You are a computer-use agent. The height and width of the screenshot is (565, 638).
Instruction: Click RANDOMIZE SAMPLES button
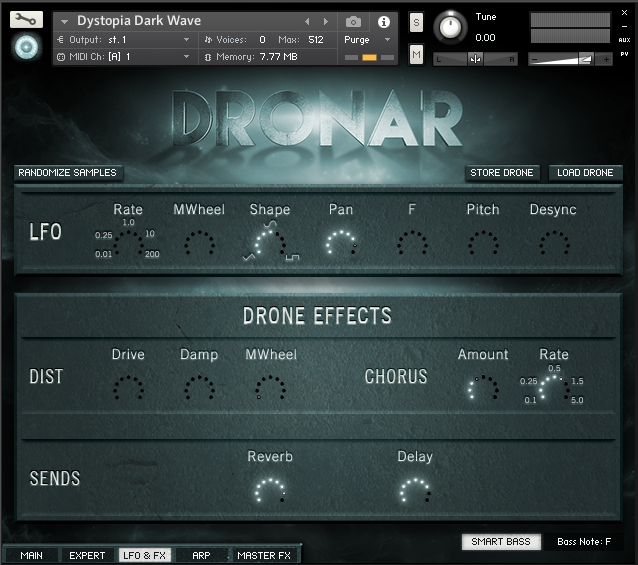click(x=68, y=172)
